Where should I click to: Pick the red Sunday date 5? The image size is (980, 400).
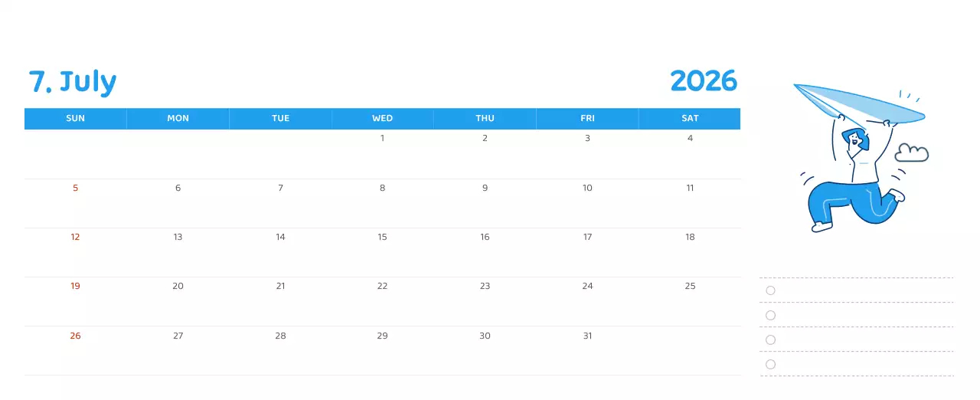coord(75,188)
